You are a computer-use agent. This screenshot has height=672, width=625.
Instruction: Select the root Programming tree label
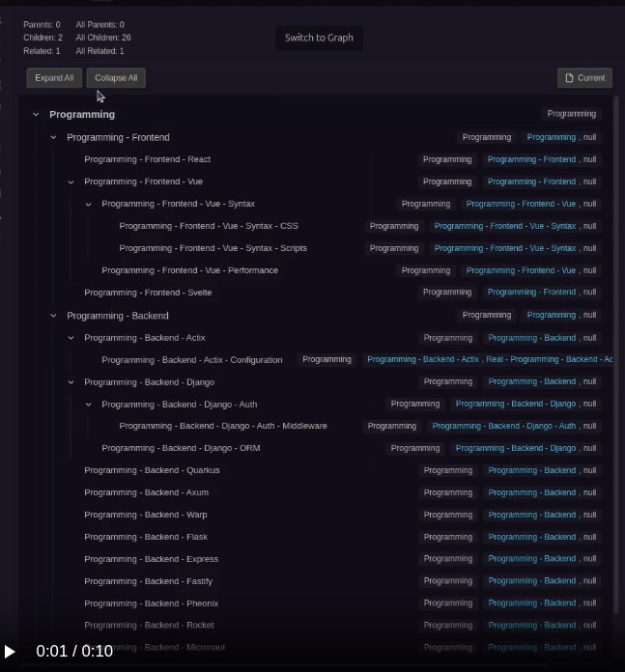pos(82,115)
